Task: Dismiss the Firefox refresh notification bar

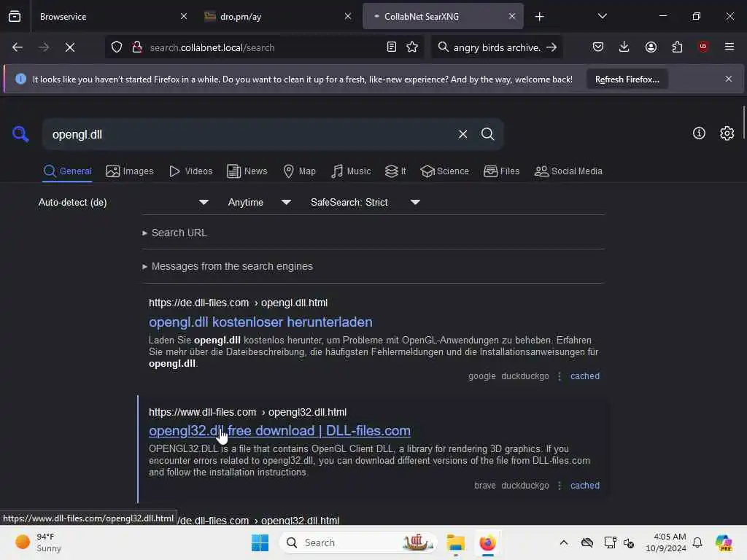Action: (x=729, y=79)
